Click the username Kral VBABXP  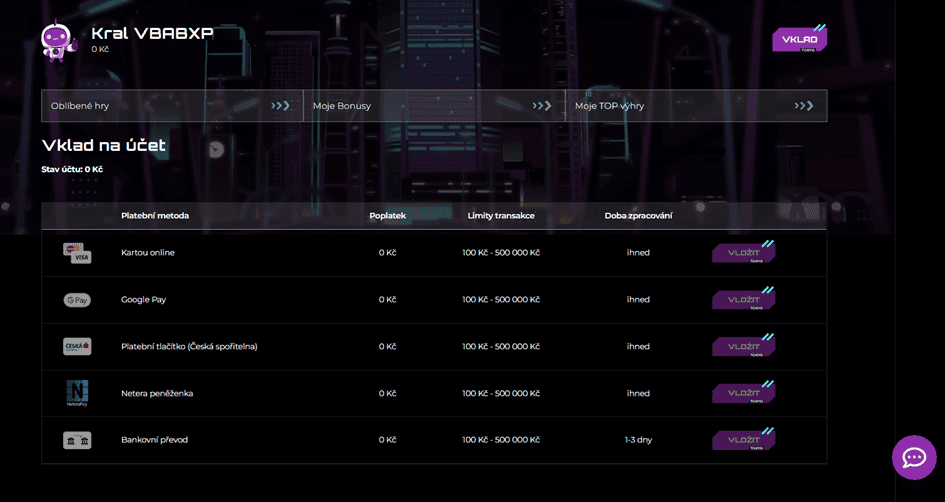click(x=152, y=34)
